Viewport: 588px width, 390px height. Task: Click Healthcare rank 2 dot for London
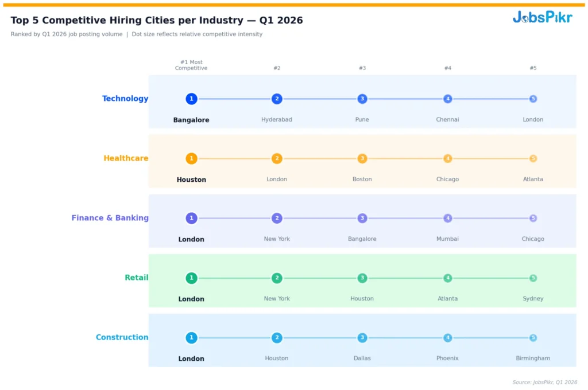277,158
